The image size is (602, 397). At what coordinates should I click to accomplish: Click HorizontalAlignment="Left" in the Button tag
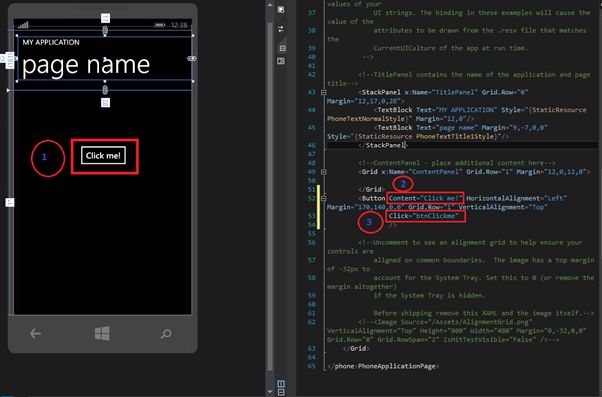(x=516, y=198)
